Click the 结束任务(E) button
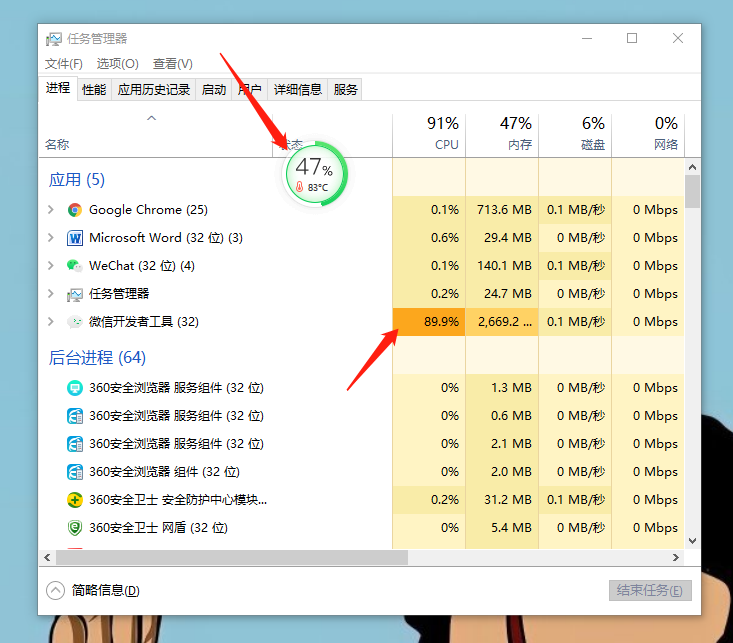 tap(650, 591)
